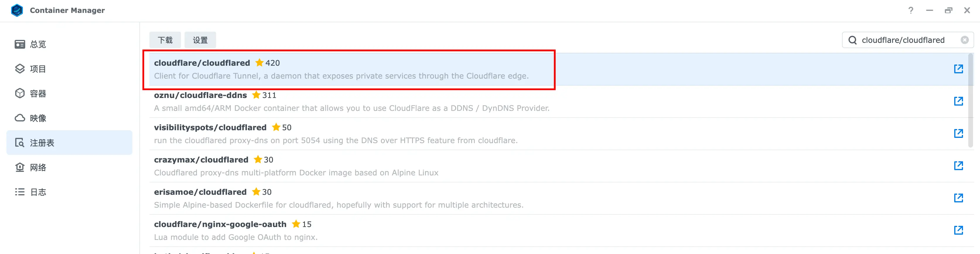Switch to 容器 containers section
The height and width of the screenshot is (254, 980).
[38, 94]
